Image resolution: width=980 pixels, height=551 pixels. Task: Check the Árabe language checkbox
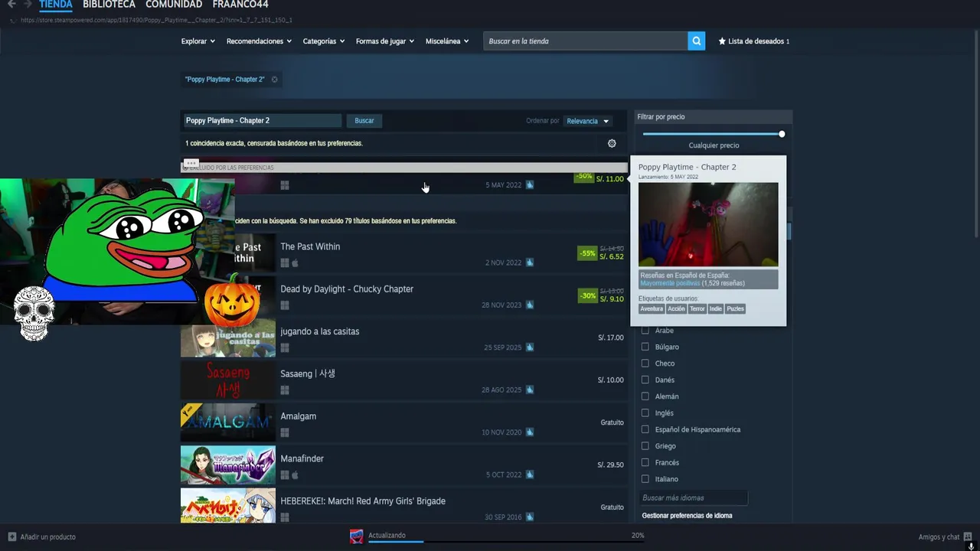pos(645,331)
